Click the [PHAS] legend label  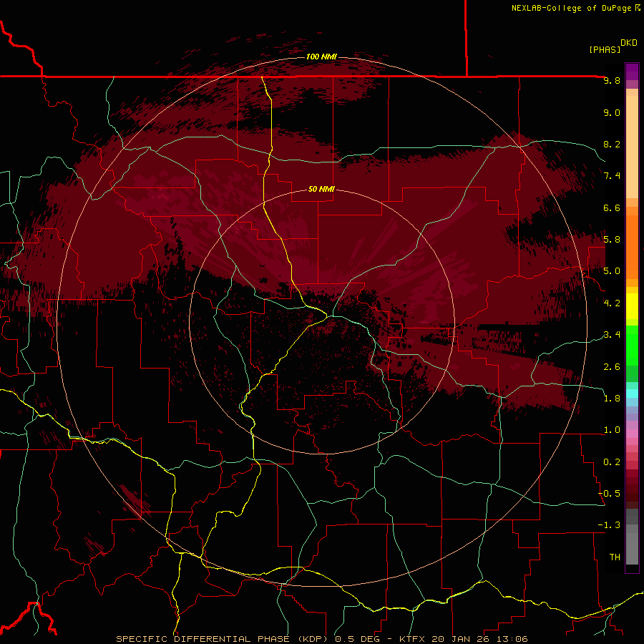[605, 49]
